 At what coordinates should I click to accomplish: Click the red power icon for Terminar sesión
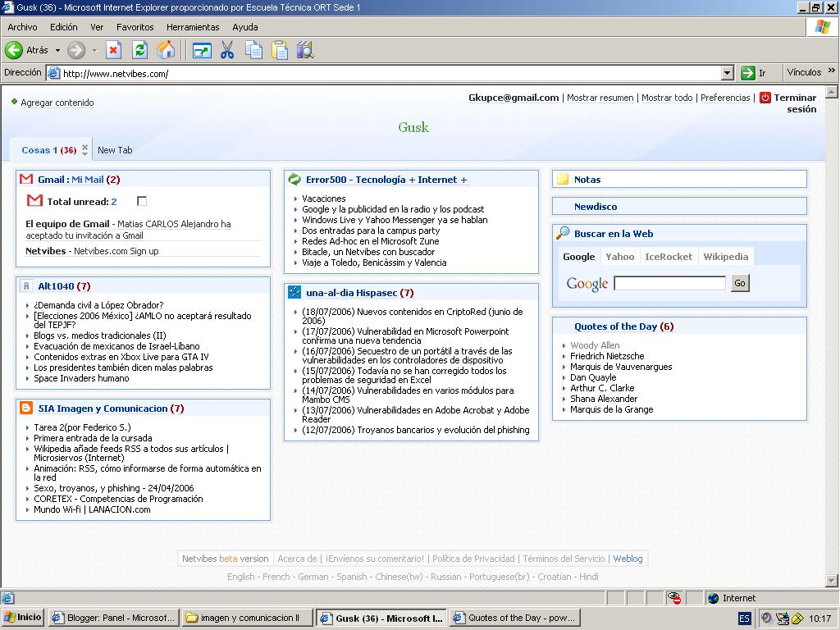pos(765,98)
